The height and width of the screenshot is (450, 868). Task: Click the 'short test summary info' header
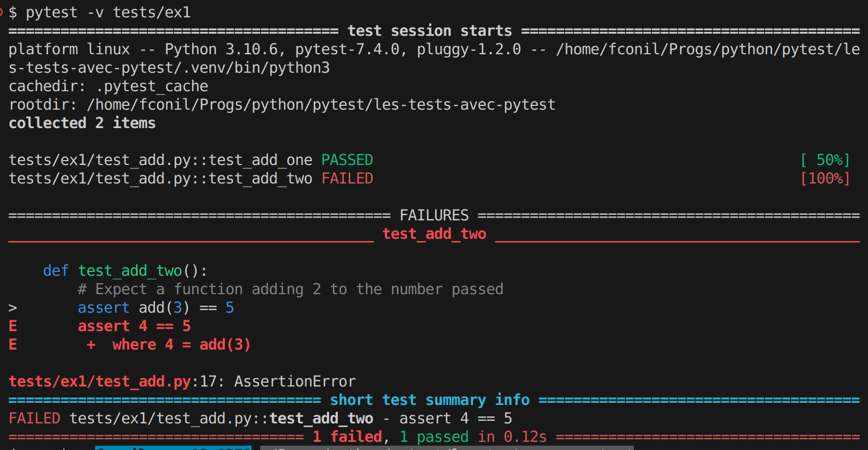pyautogui.click(x=430, y=400)
